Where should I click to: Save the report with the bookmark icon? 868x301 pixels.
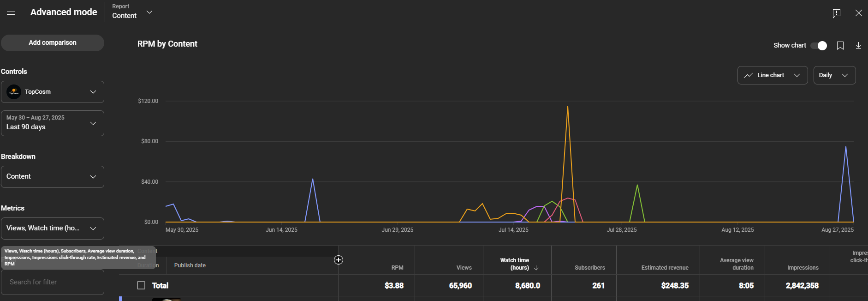(x=840, y=46)
